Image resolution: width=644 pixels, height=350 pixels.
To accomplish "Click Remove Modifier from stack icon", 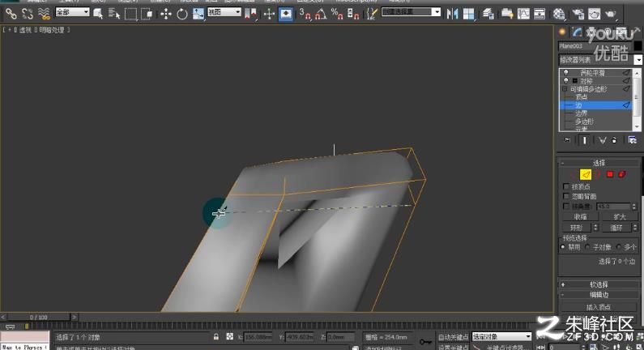I will (614, 140).
